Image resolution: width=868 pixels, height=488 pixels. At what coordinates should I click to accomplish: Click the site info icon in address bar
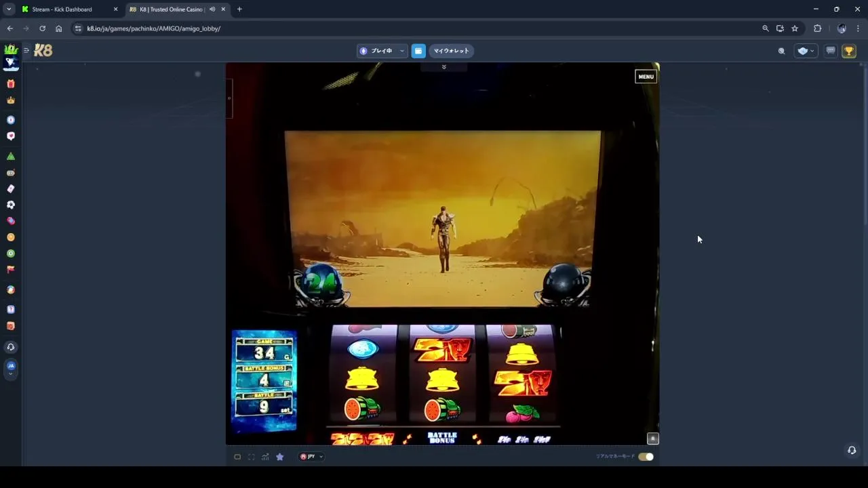[78, 28]
